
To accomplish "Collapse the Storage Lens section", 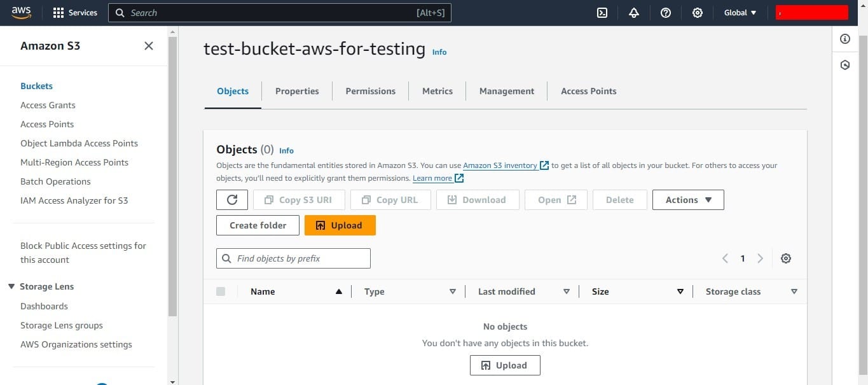I will tap(11, 286).
